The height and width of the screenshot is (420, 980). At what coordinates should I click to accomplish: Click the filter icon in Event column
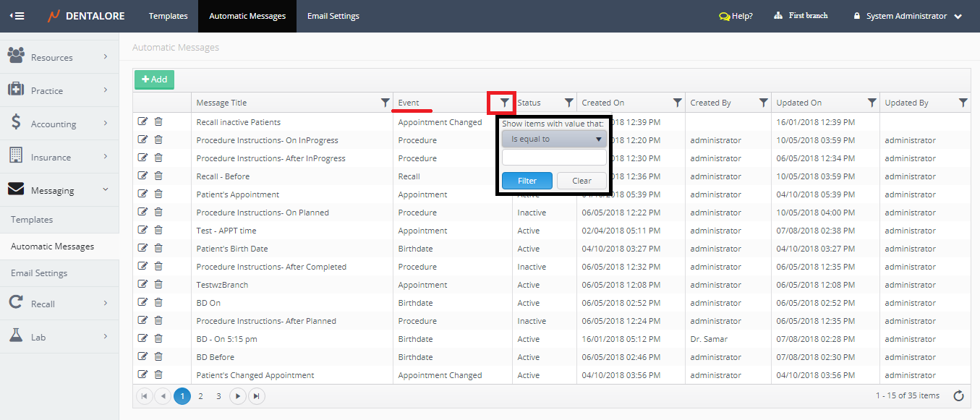[504, 103]
